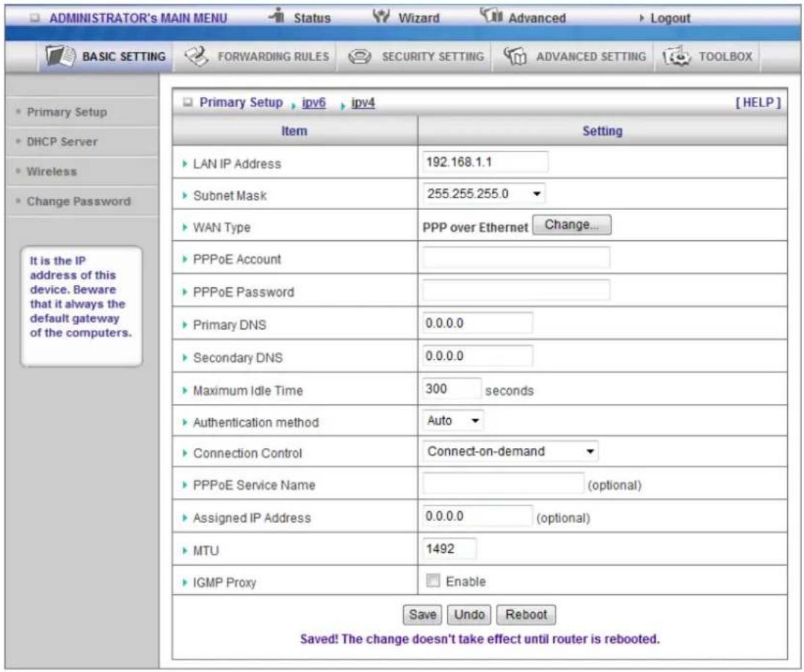This screenshot has width=804, height=672.
Task: Click the WAN Type Change button
Action: pyautogui.click(x=571, y=225)
